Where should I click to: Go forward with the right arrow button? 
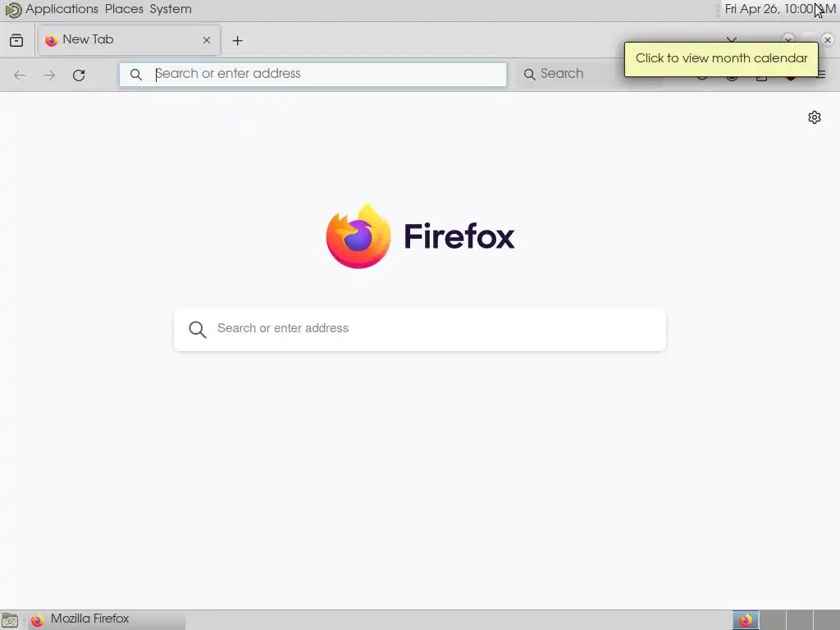coord(49,75)
